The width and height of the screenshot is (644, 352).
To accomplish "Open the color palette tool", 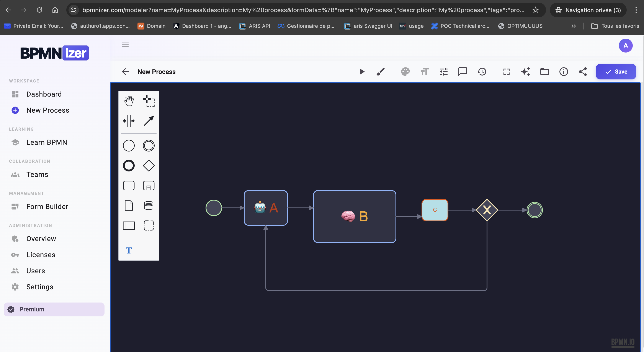I will (405, 72).
